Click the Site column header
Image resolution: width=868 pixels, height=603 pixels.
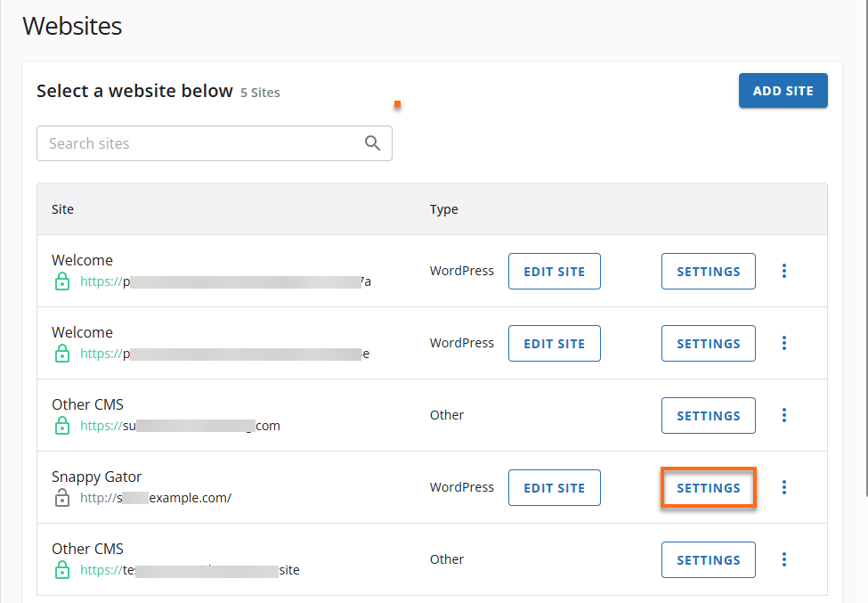[62, 209]
